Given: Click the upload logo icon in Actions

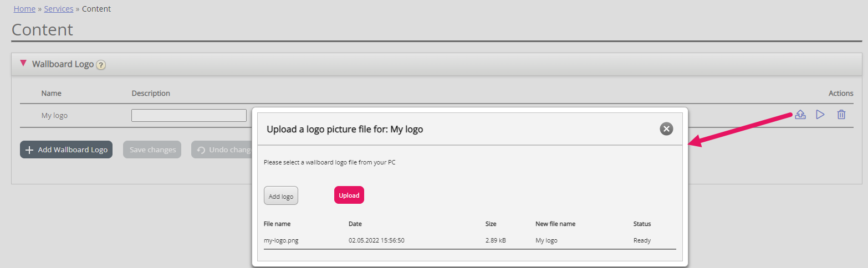Looking at the screenshot, I should click(x=800, y=115).
